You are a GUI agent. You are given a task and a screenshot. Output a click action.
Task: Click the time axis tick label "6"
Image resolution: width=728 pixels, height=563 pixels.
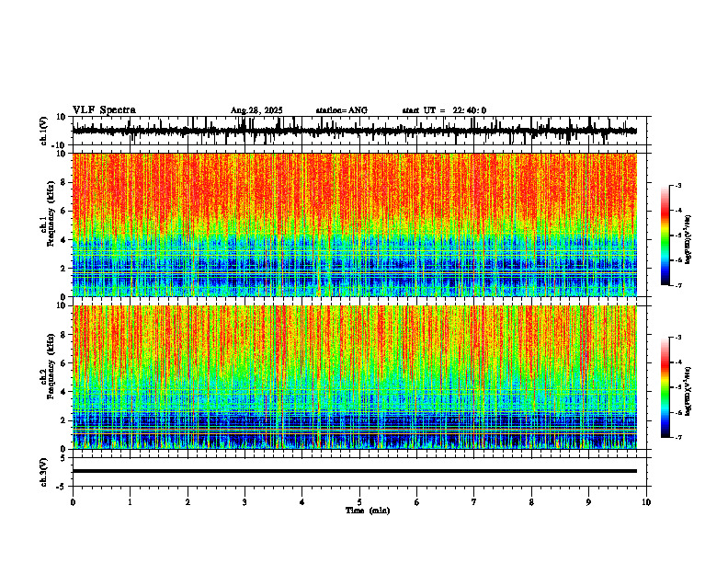click(417, 502)
